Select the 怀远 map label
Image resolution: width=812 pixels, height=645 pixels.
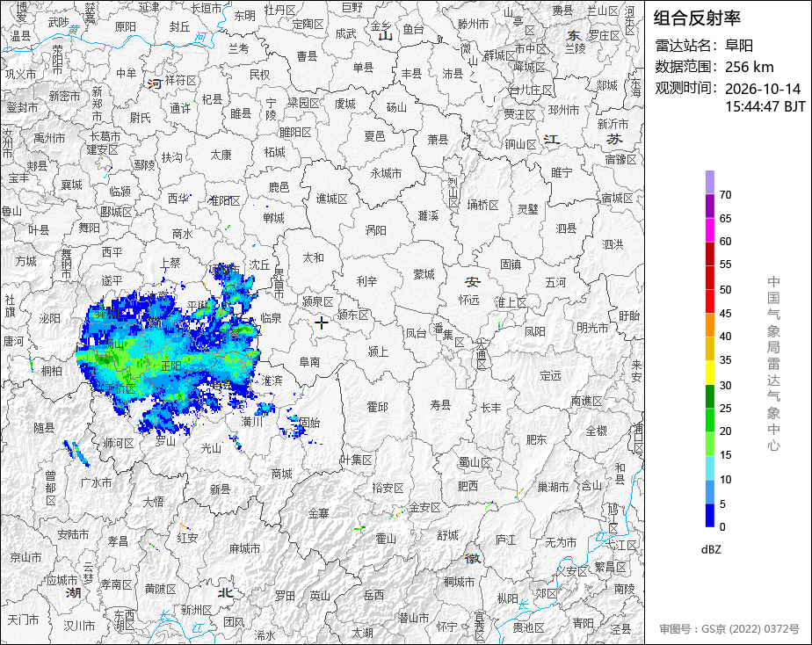(468, 300)
